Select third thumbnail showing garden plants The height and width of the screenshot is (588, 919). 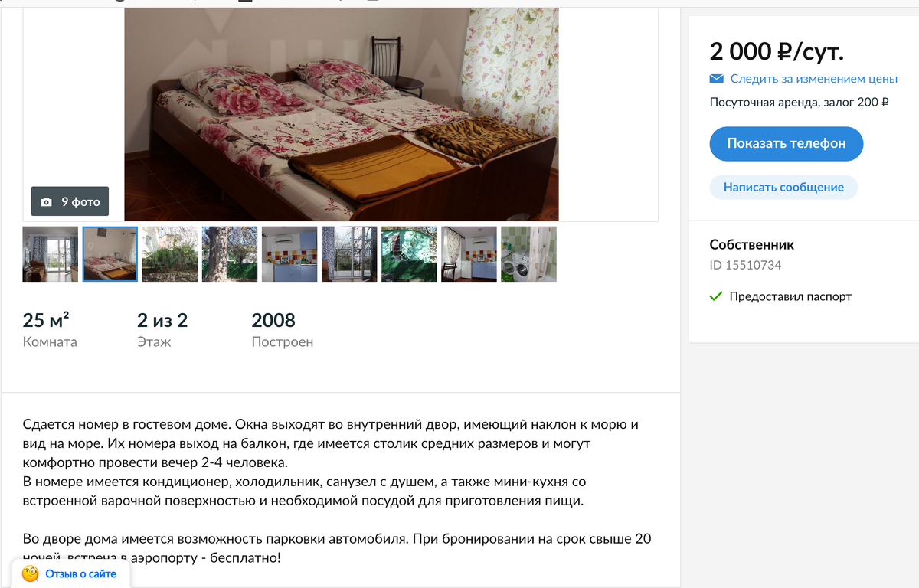170,254
